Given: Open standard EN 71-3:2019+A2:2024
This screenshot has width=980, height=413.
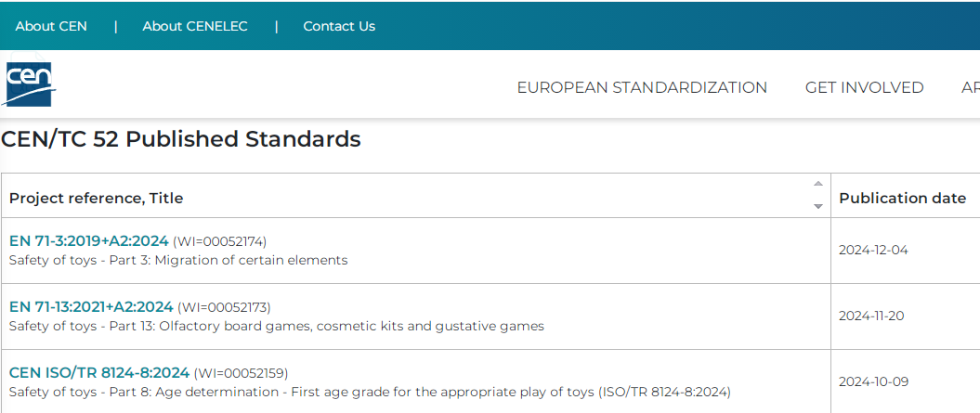Looking at the screenshot, I should click(x=89, y=241).
